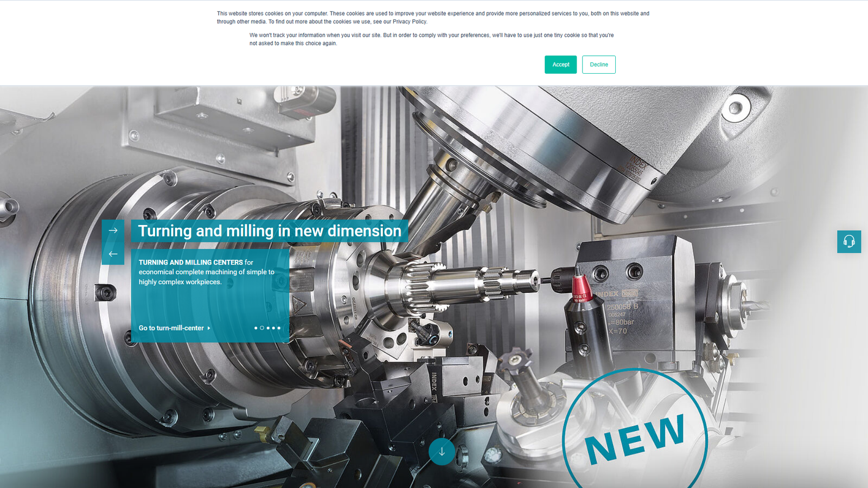The image size is (868, 488).
Task: Select the first slider pagination dot
Action: [x=256, y=328]
